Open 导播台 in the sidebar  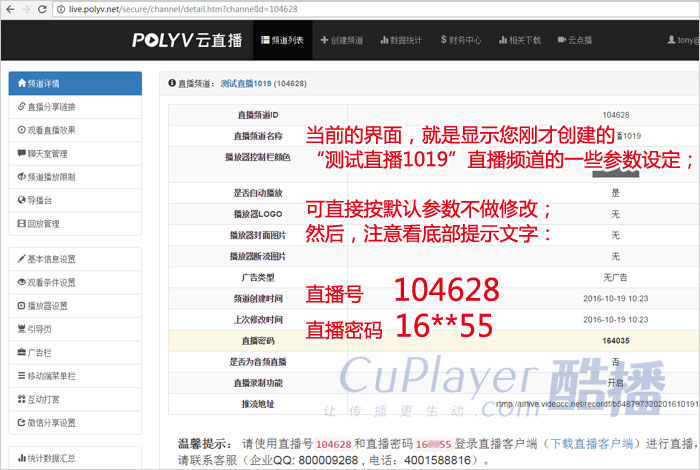[x=75, y=200]
